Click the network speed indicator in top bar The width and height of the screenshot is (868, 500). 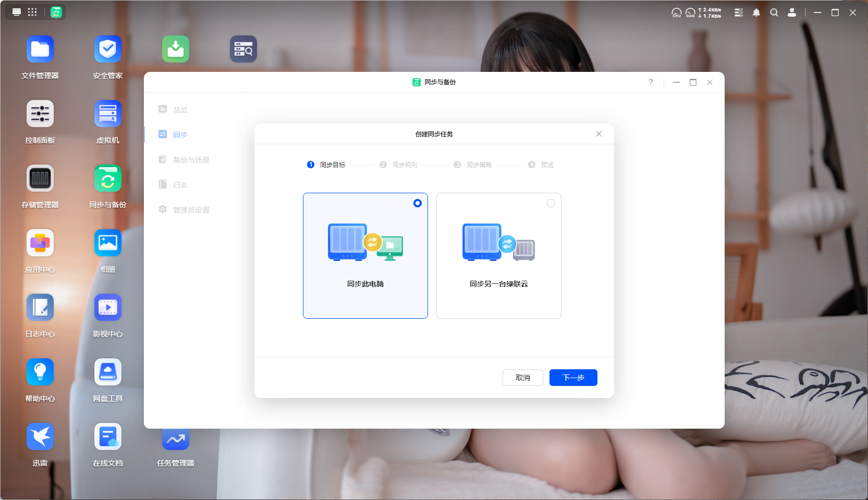(710, 12)
